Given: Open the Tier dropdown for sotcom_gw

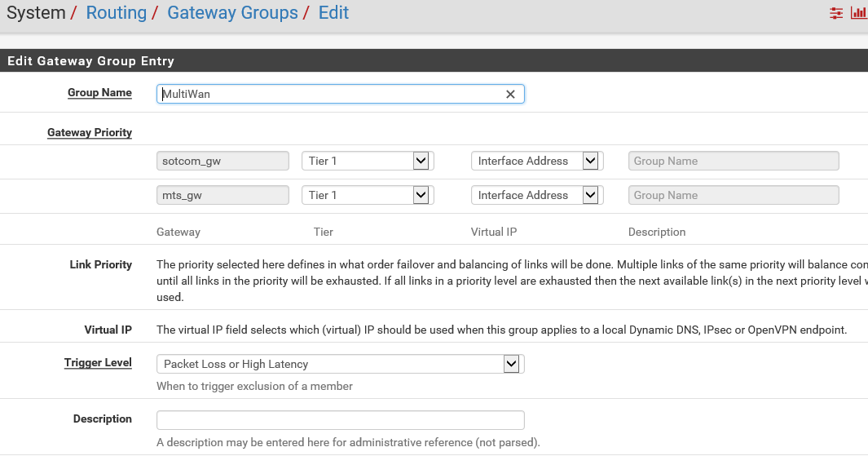Looking at the screenshot, I should coord(367,162).
